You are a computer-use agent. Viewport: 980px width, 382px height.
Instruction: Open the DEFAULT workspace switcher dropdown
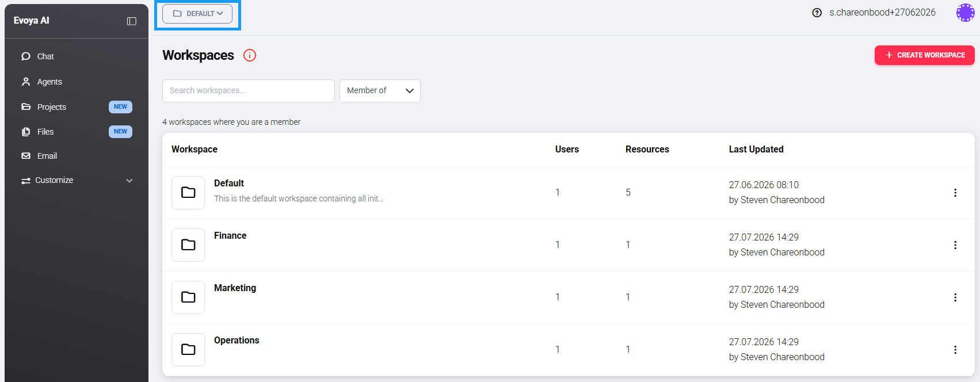[197, 14]
